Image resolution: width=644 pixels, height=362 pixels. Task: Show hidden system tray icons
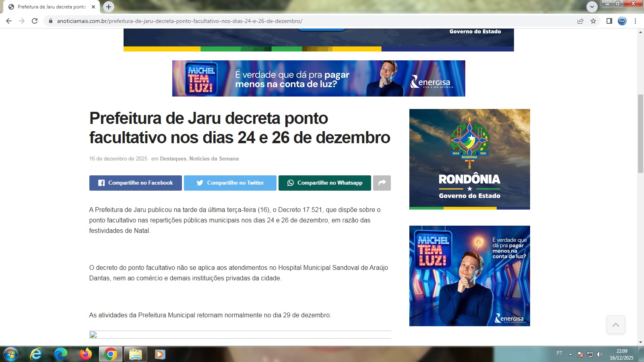[x=570, y=354]
